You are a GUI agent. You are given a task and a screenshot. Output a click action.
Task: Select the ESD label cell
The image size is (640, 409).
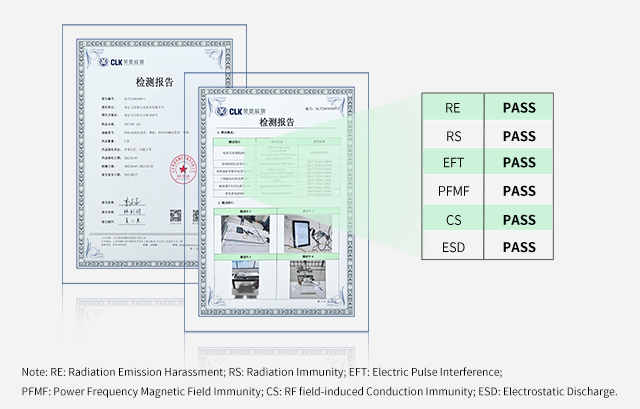tap(452, 247)
